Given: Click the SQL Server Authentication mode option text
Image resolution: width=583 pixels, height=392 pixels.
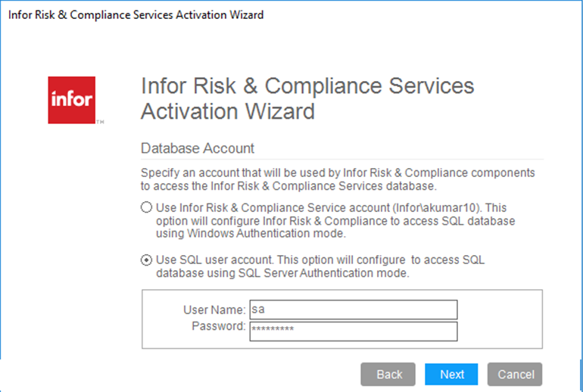Looking at the screenshot, I should click(320, 266).
